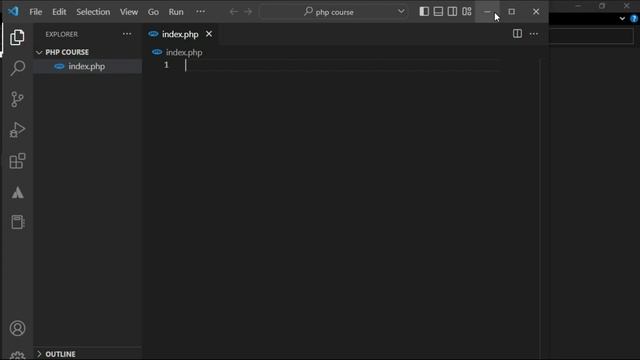Minimize the VS Code window
Image resolution: width=640 pixels, height=360 pixels.
pyautogui.click(x=487, y=11)
